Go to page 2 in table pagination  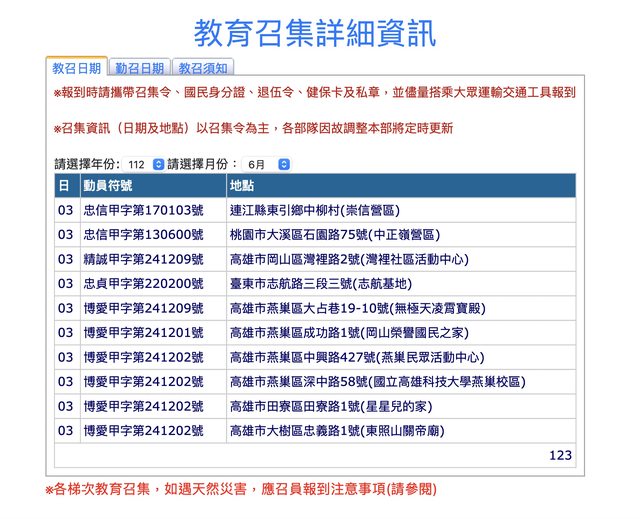pyautogui.click(x=561, y=455)
